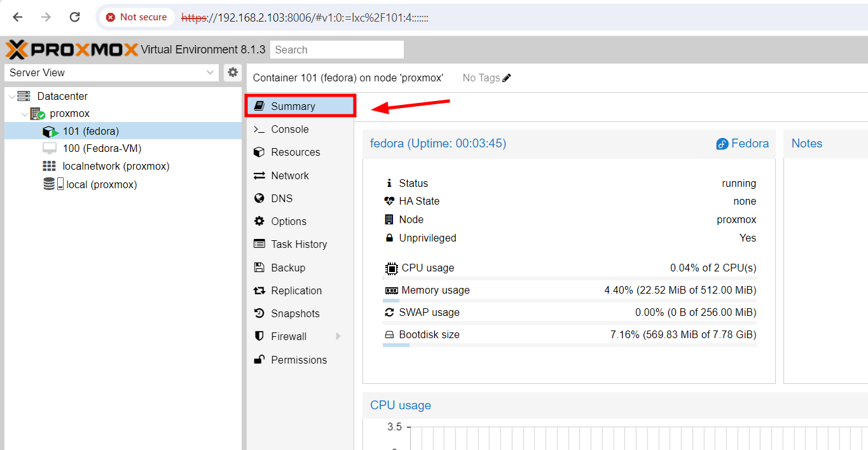
Task: Reload the page with browser refresh icon
Action: click(x=74, y=17)
